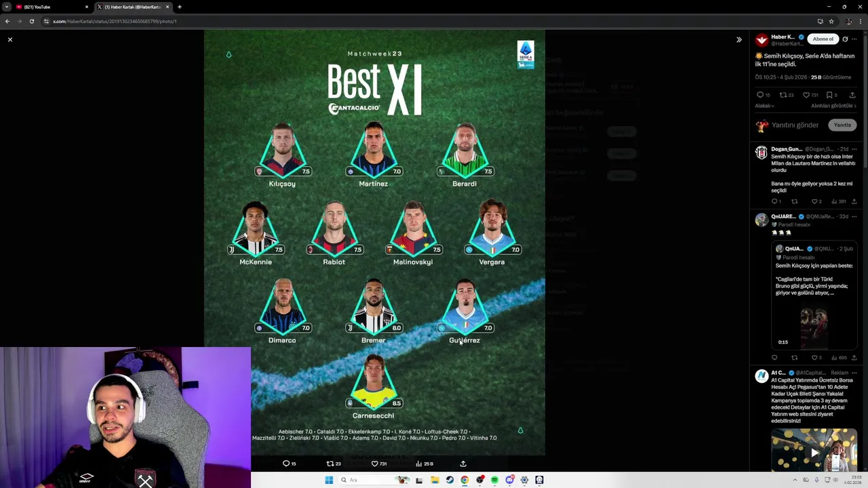Open the Haber Kartalı profile avatar
This screenshot has height=488, width=868.
tap(762, 40)
